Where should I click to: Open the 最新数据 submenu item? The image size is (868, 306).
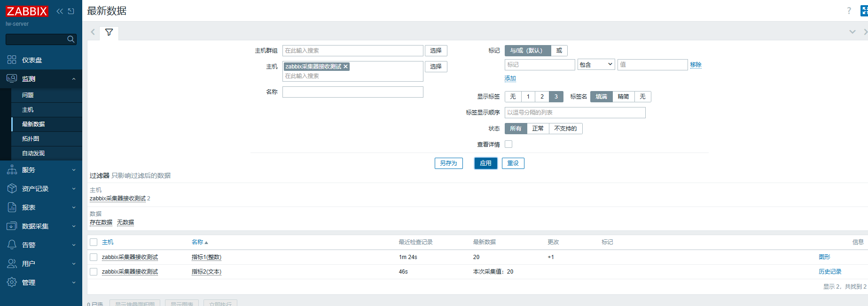pos(47,124)
